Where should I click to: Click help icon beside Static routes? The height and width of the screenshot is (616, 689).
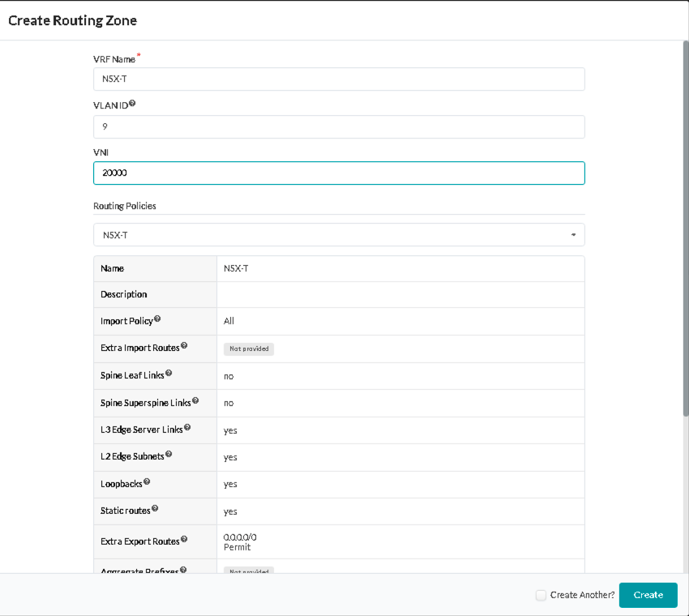tap(155, 509)
